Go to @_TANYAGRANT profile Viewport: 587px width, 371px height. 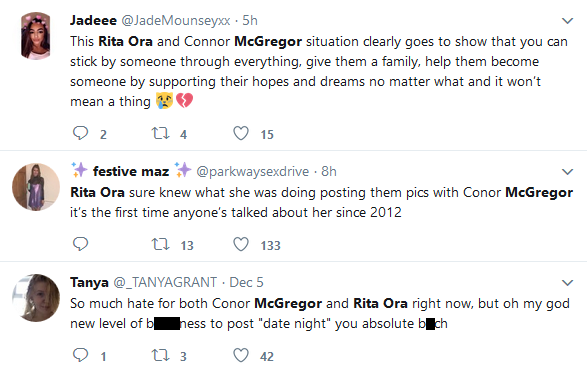[x=165, y=282]
